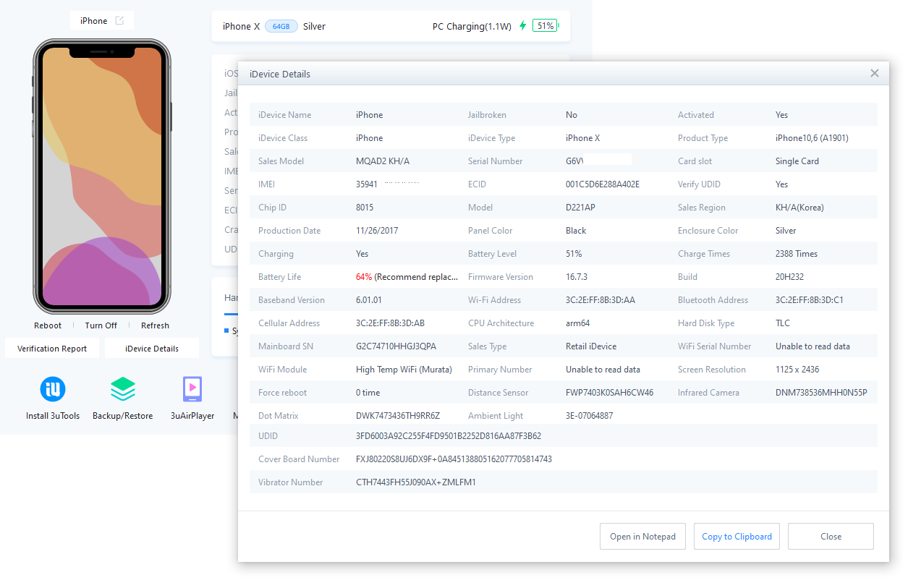
Task: Reboot the connected iPhone
Action: 48,325
